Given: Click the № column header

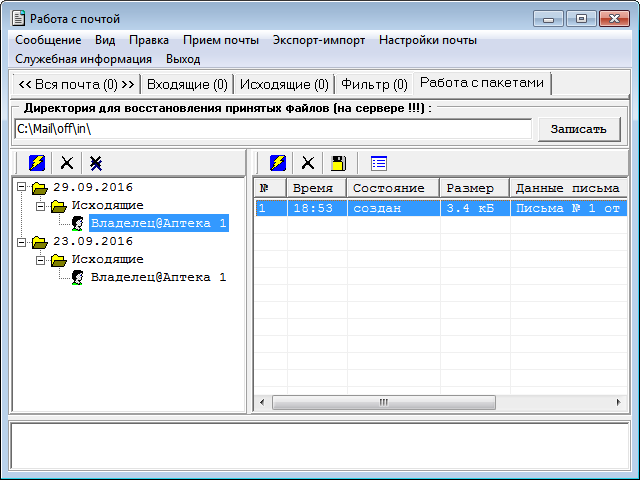Looking at the screenshot, I should (270, 188).
